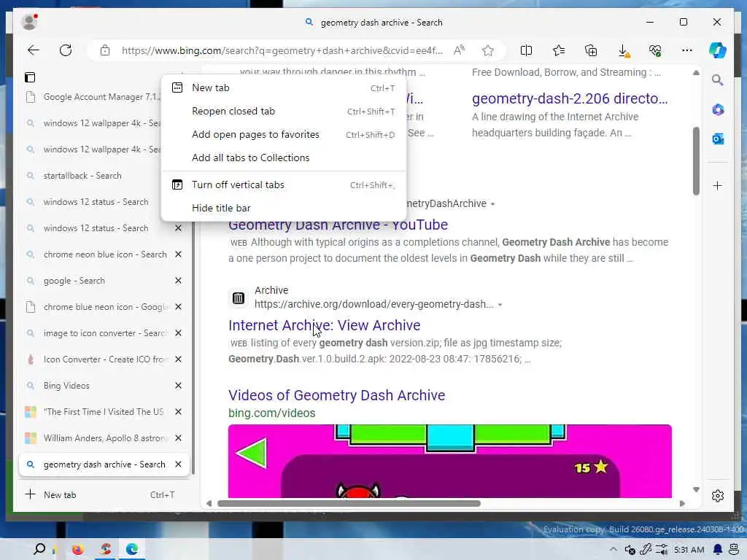The height and width of the screenshot is (560, 747).
Task: Click the address bar URL field
Action: pos(282,50)
